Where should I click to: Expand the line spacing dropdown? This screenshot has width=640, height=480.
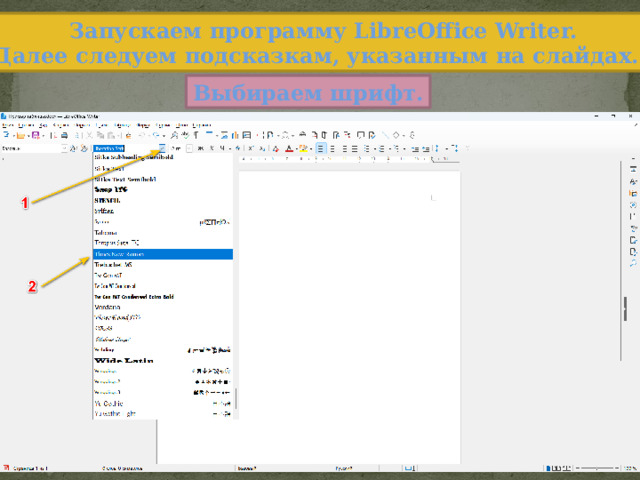click(x=447, y=149)
